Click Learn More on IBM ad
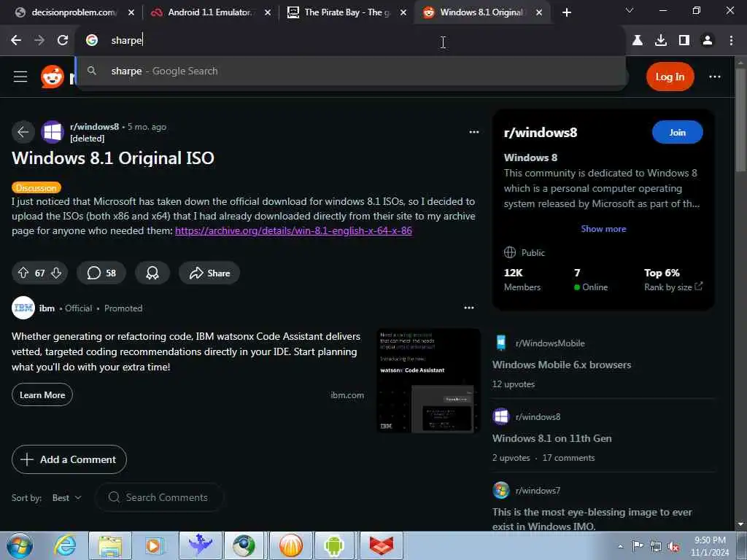 tap(42, 394)
